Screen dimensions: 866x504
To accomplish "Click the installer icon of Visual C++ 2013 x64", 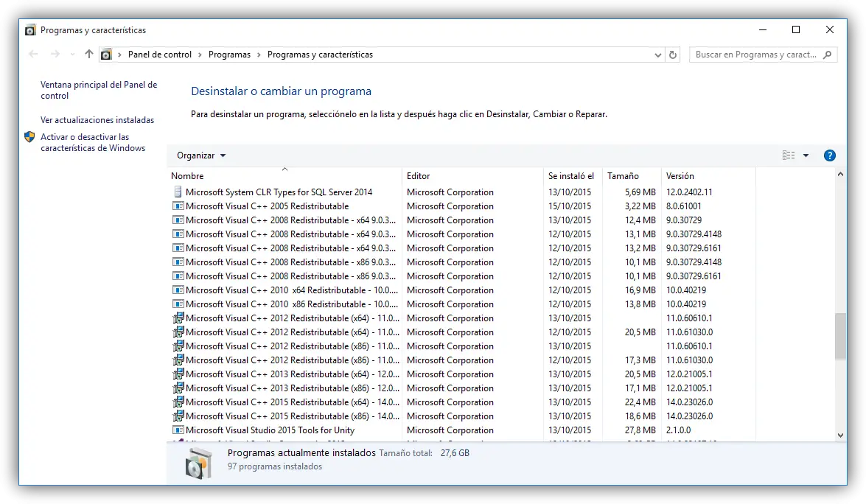I will [x=178, y=374].
